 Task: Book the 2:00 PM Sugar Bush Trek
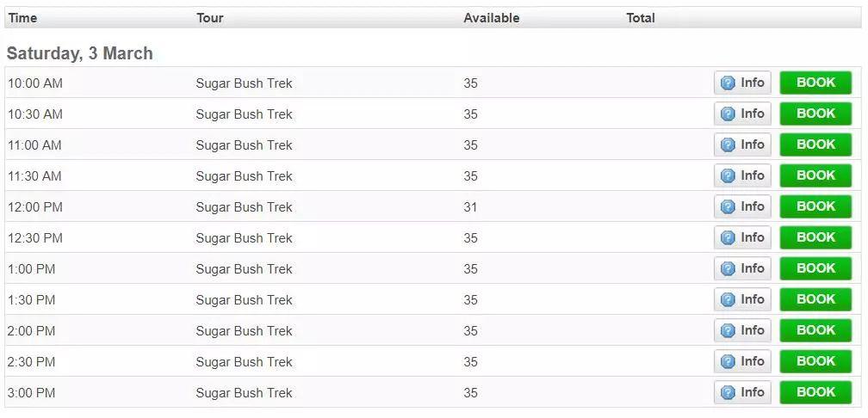815,331
